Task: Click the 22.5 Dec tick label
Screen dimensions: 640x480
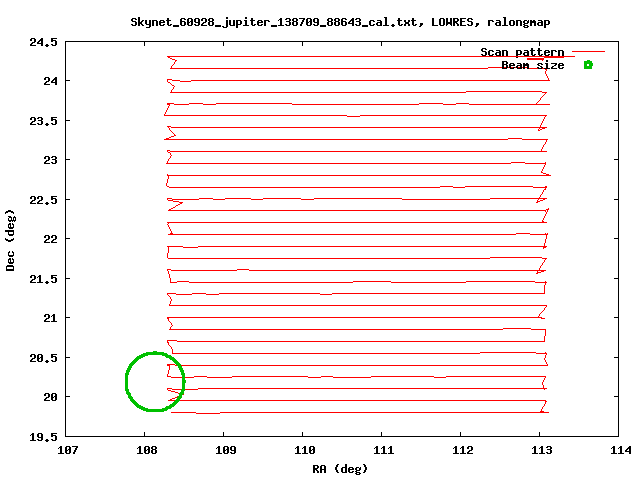Action: click(43, 200)
